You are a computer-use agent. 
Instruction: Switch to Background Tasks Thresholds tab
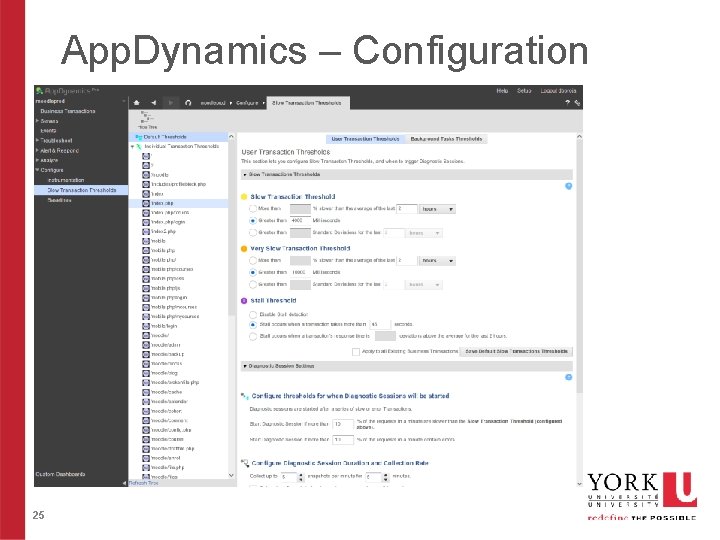pyautogui.click(x=446, y=139)
